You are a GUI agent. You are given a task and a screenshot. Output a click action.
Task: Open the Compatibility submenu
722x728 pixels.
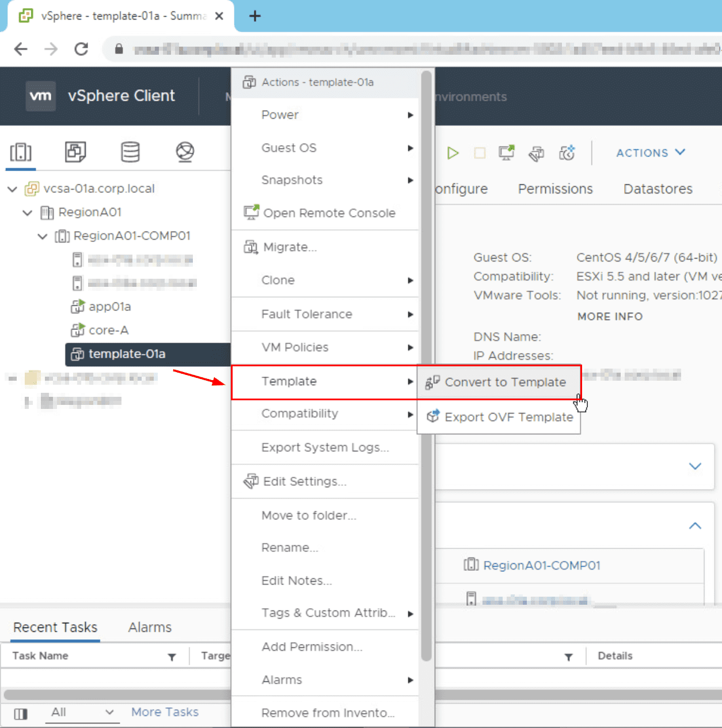[325, 414]
